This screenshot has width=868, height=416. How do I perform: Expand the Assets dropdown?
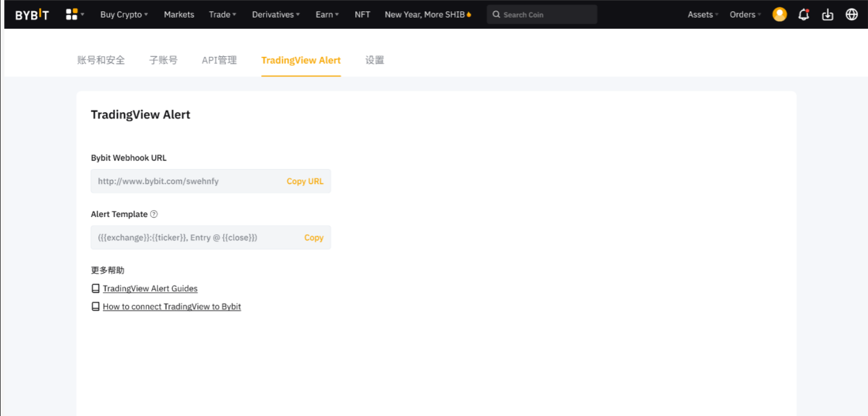tap(703, 14)
